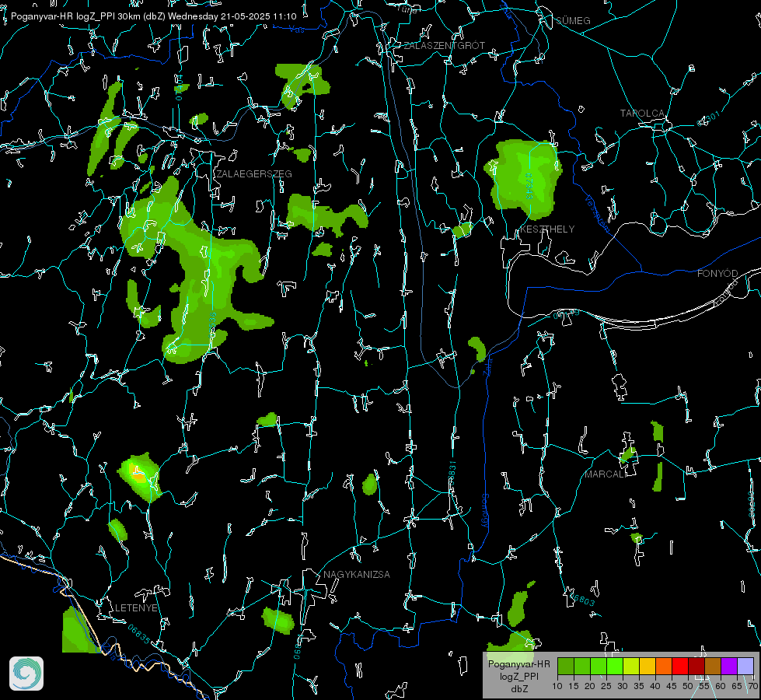Image resolution: width=761 pixels, height=700 pixels.
Task: Click the ZALAEGERSZEG city label
Action: click(254, 174)
